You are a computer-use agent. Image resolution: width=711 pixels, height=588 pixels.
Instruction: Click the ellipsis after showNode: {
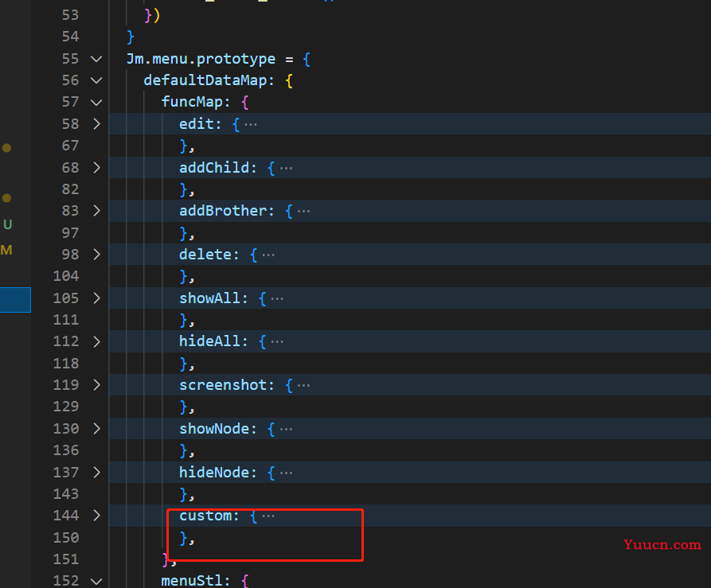286,429
